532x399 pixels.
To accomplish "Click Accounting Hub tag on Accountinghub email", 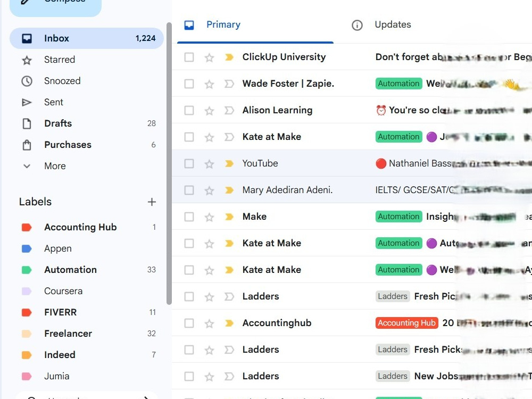I will pyautogui.click(x=407, y=323).
